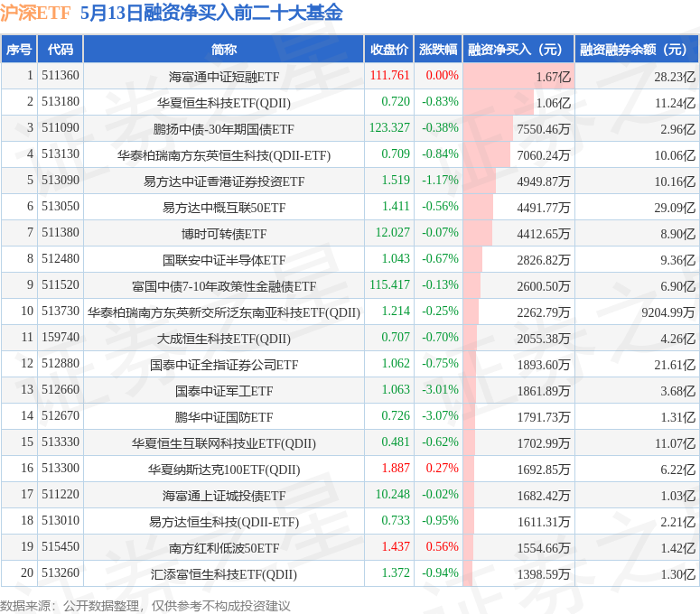This screenshot has height=614, width=700.
Task: Click the 收盘价 column header
Action: pos(389,49)
